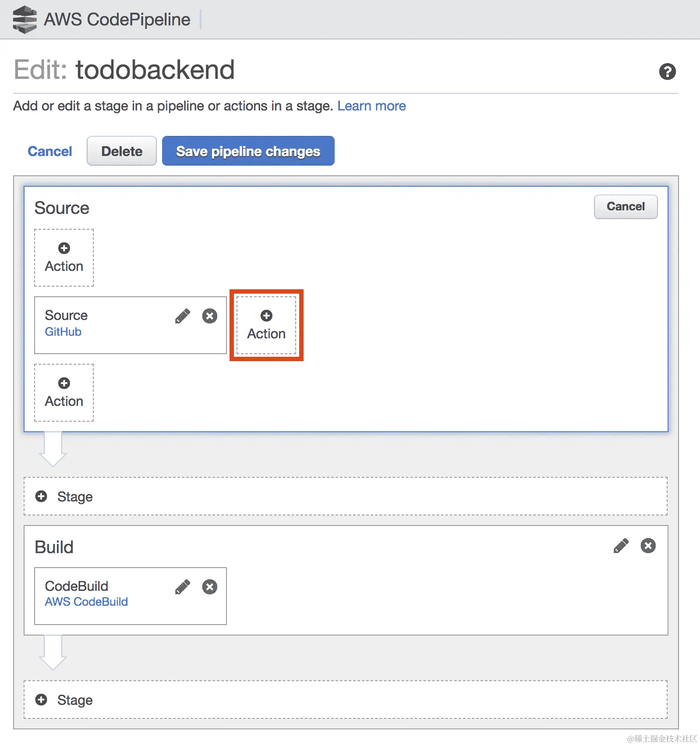700x746 pixels.
Task: Edit the CodeBuild action with pencil icon
Action: (183, 587)
